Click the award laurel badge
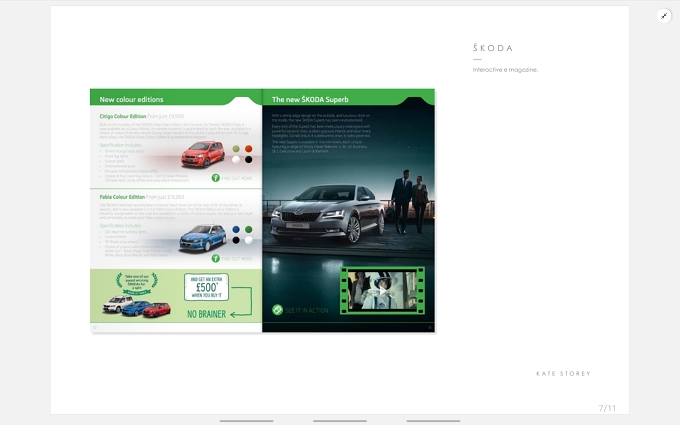The image size is (680, 425). coord(137,284)
